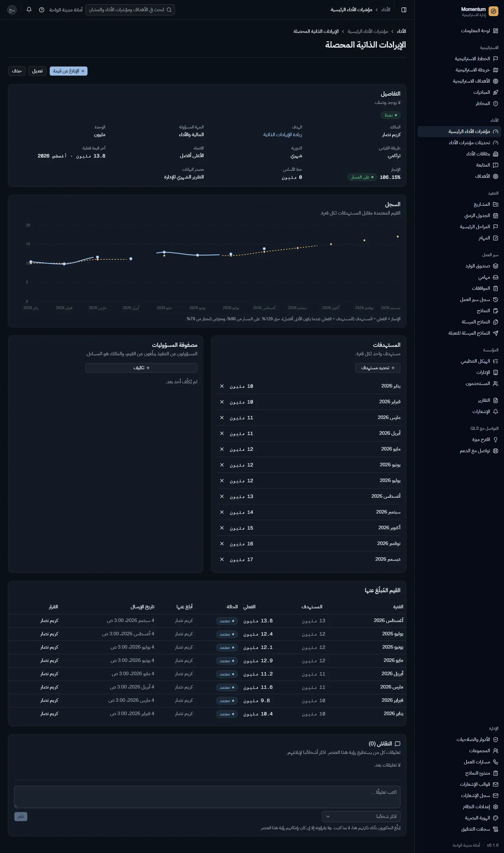Image resolution: width=504 pixels, height=853 pixels.
Task: Click الإبلاغ عن قيمة button
Action: tap(69, 71)
